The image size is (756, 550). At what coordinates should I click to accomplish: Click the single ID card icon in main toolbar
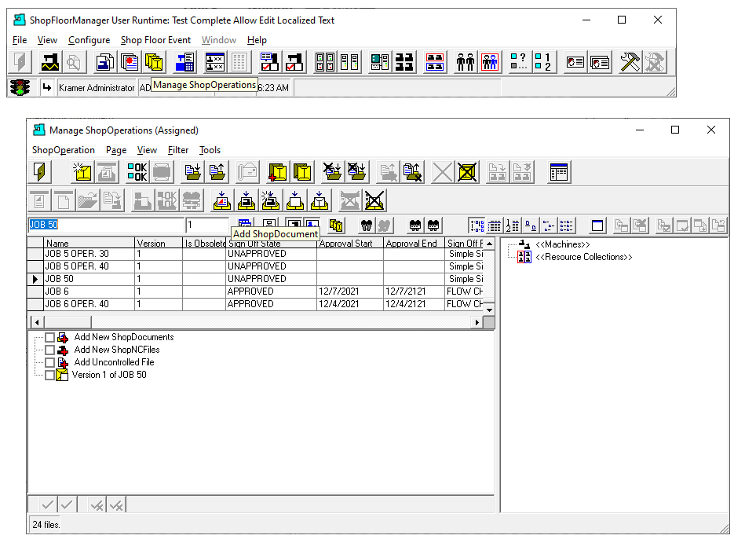click(x=575, y=62)
